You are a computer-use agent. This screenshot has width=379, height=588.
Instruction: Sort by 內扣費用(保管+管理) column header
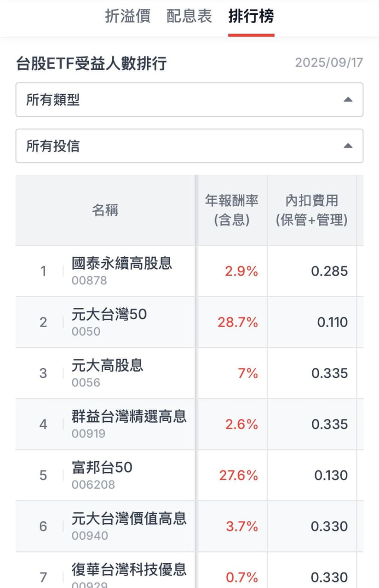[x=312, y=210]
